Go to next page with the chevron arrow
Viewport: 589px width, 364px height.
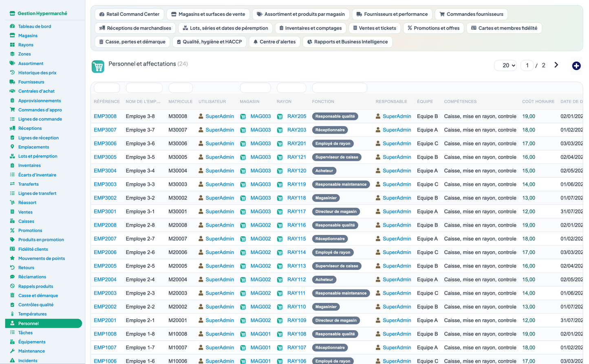click(x=556, y=65)
